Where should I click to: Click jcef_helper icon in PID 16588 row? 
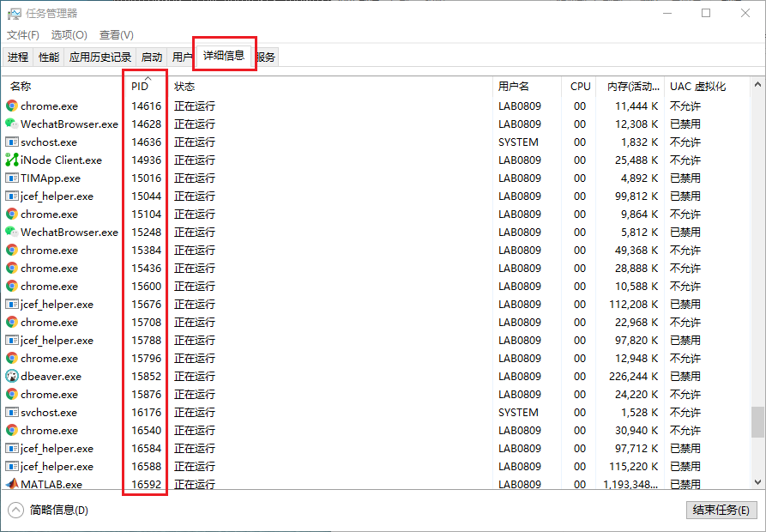12,467
